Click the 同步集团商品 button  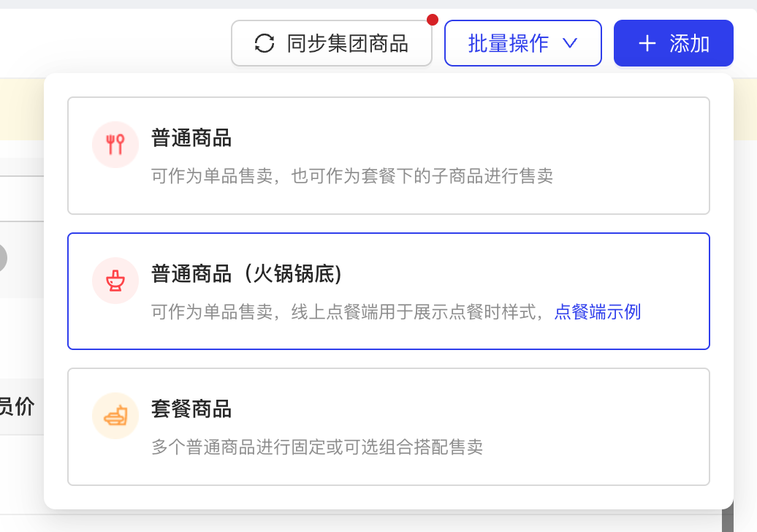click(332, 43)
